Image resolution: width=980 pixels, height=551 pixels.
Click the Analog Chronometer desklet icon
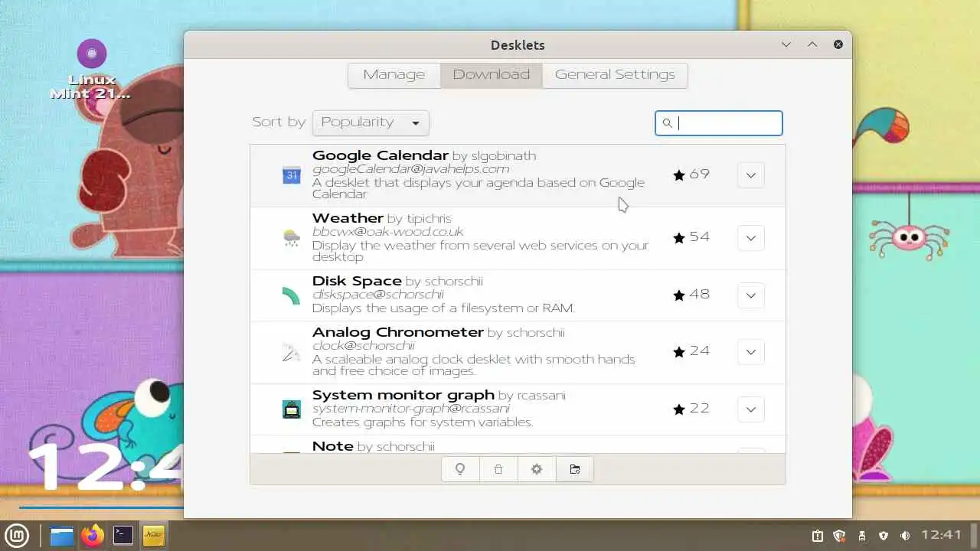coord(292,352)
